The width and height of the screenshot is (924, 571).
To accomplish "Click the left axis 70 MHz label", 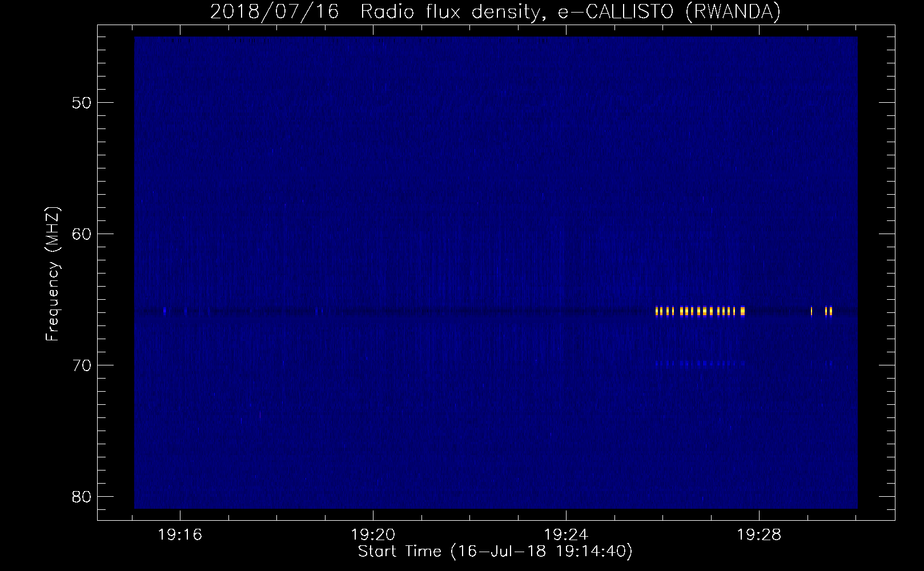I will pyautogui.click(x=82, y=365).
